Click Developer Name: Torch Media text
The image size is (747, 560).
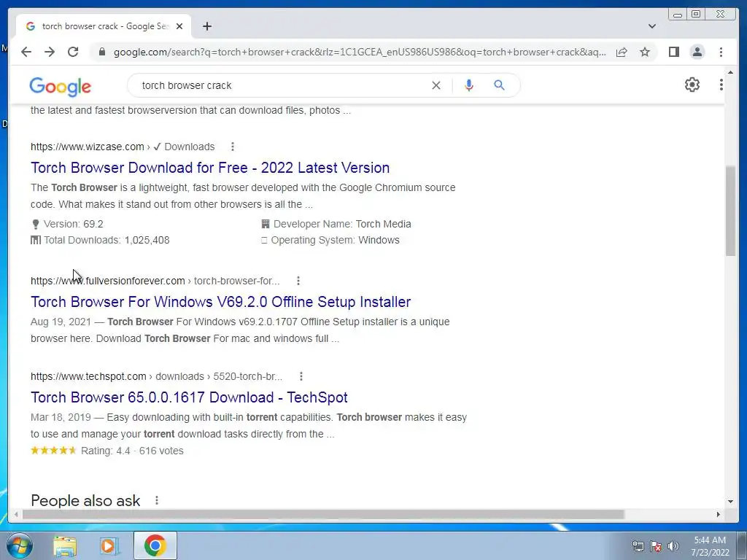pos(342,225)
